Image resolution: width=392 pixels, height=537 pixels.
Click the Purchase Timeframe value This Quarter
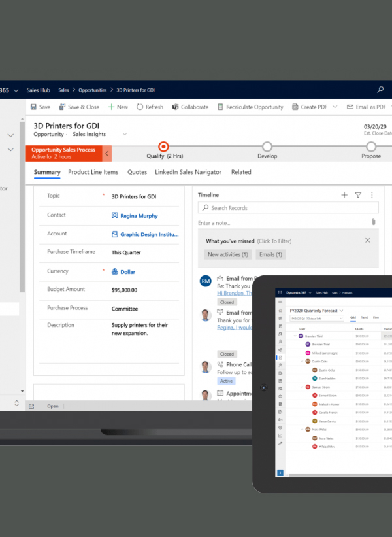(126, 252)
